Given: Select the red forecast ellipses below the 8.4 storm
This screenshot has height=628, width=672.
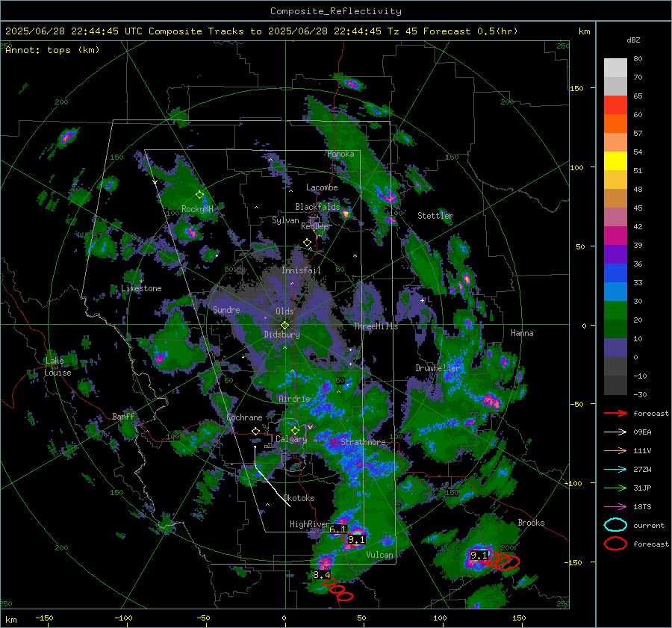Looking at the screenshot, I should (x=337, y=589).
